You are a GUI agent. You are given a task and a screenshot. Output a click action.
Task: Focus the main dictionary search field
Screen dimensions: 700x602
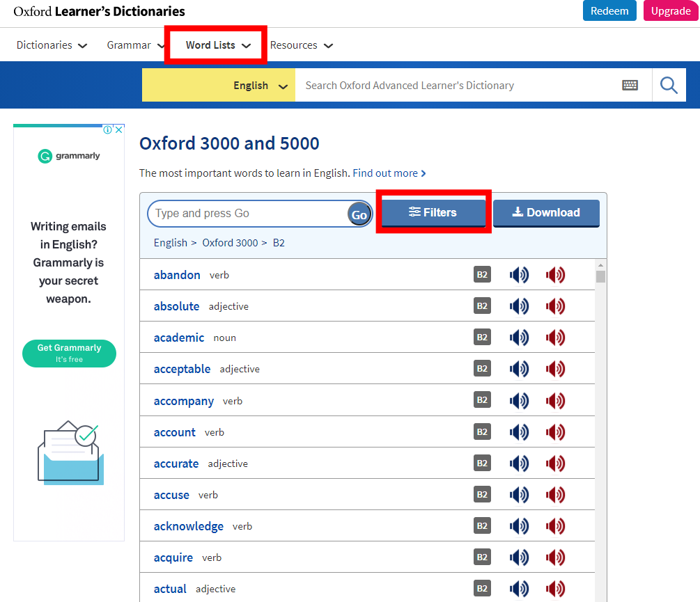458,85
